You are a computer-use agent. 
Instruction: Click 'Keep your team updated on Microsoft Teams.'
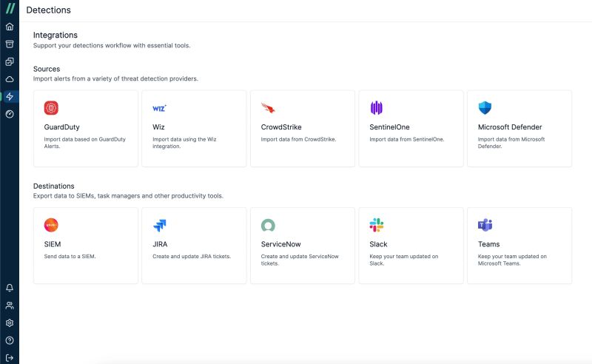(512, 260)
